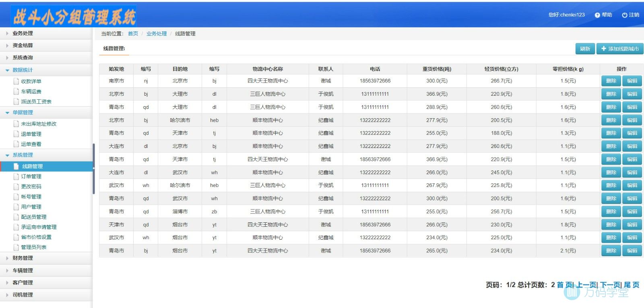Screen dimensions: 644x308
Task: Click the 用户管理 document icon
Action: pos(17,207)
